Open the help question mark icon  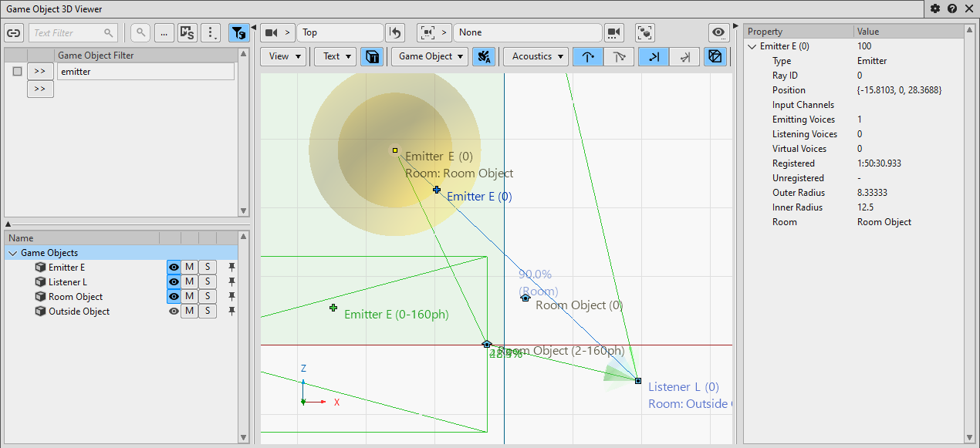952,8
